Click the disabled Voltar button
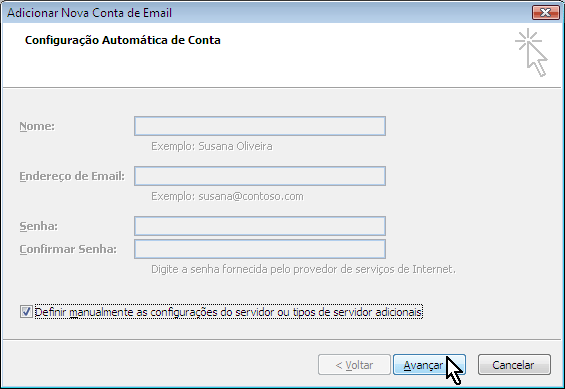The height and width of the screenshot is (389, 565). click(354, 365)
